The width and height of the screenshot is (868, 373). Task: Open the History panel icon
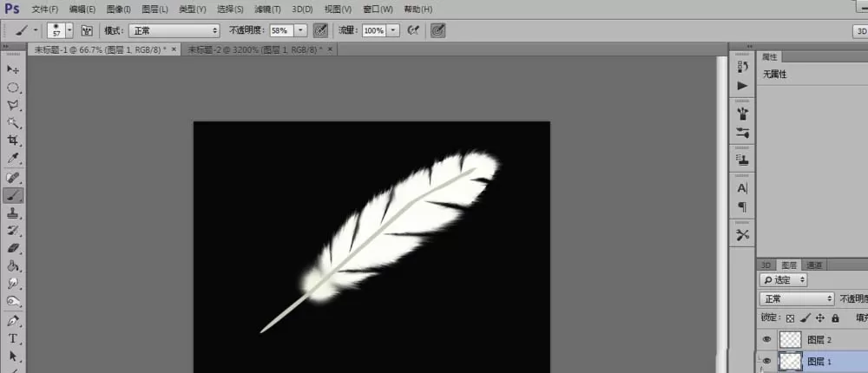[x=742, y=67]
